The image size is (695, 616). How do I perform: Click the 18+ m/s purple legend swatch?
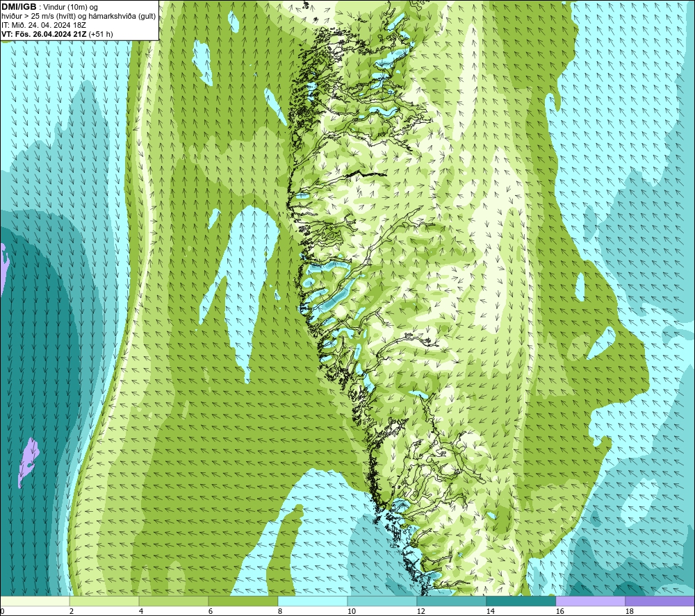tap(660, 601)
